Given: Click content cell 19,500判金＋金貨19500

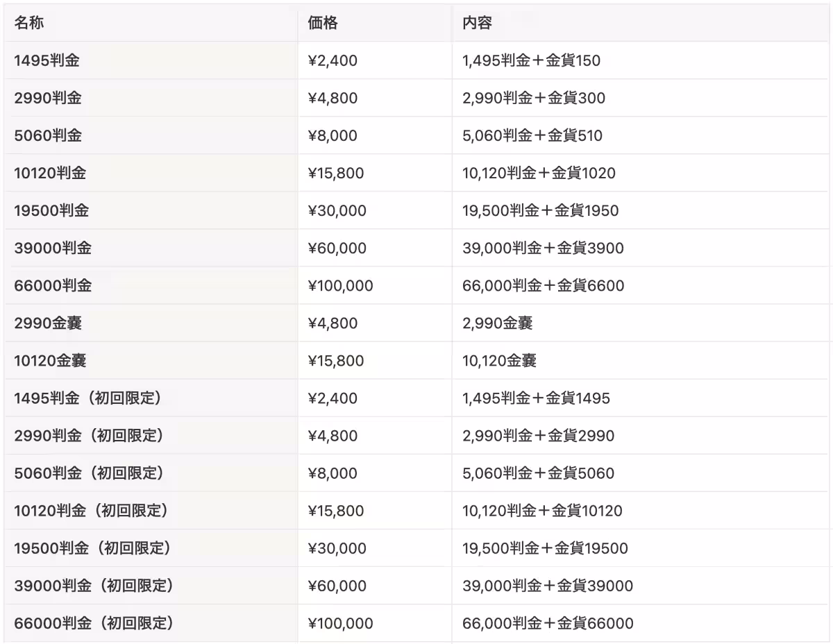Looking at the screenshot, I should [545, 548].
